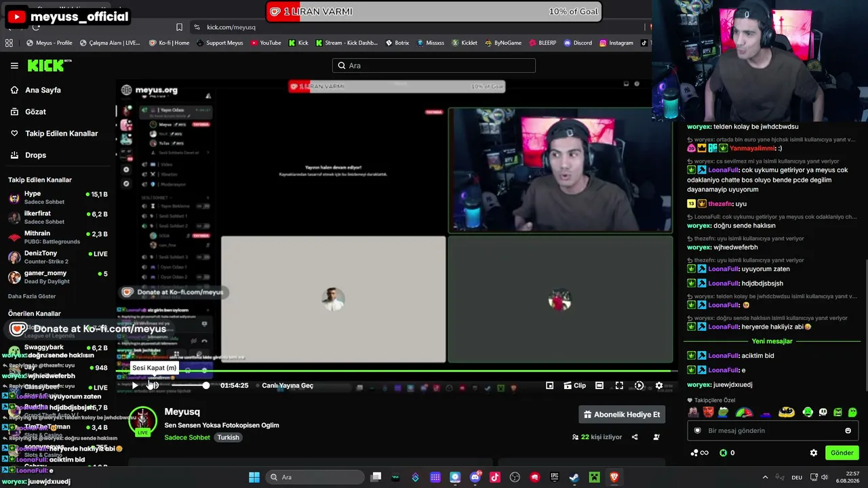Open the Instagram bookmark
The image size is (868, 488).
click(x=616, y=43)
